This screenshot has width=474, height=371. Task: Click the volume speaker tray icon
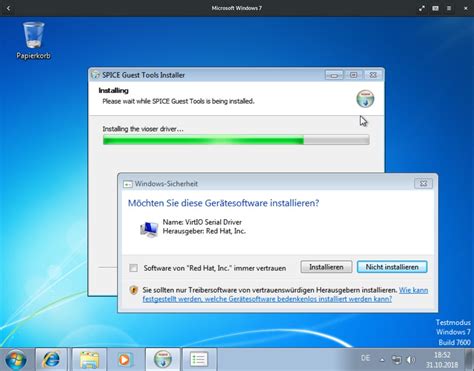411,360
